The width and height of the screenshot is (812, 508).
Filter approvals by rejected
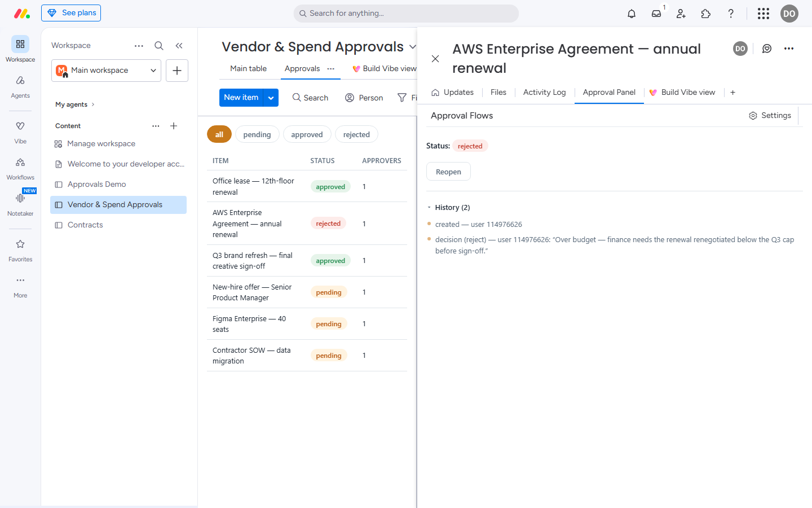click(x=356, y=134)
